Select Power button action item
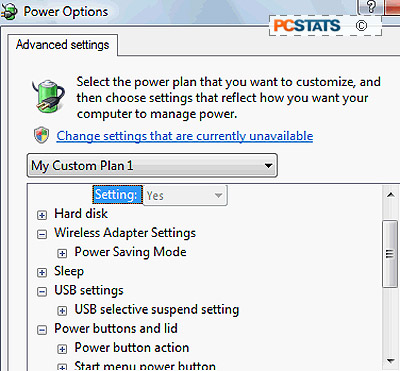The image size is (400, 371). 132,348
